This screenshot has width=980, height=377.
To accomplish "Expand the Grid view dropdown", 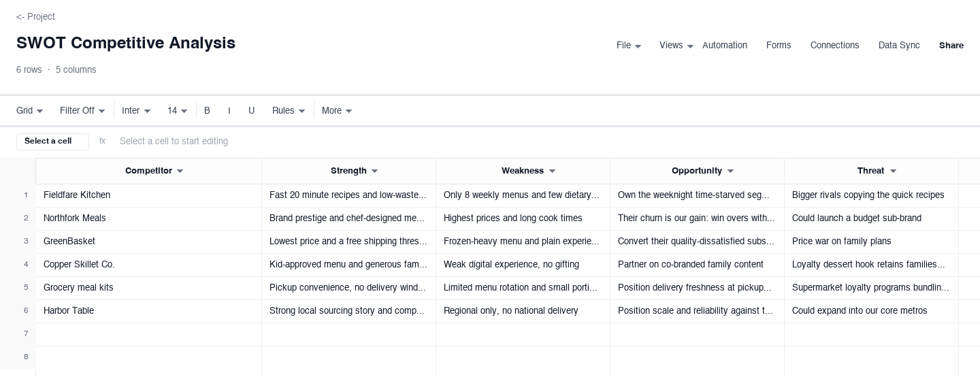I will [29, 110].
